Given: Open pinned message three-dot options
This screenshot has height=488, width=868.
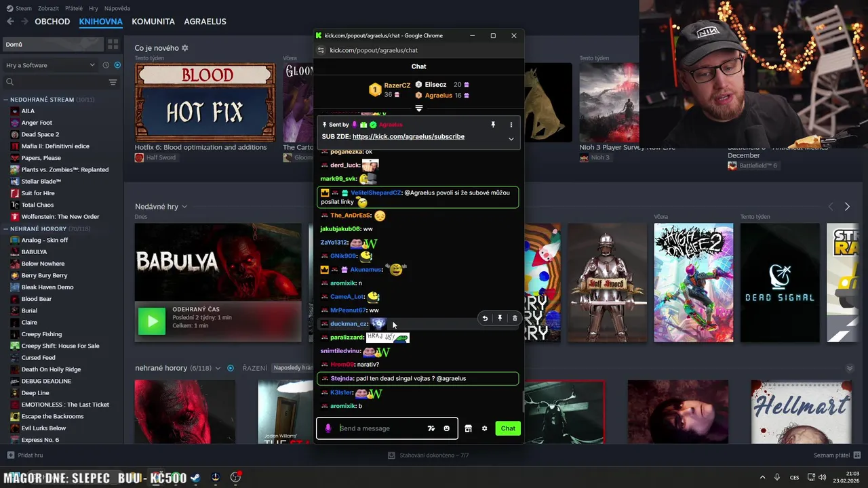Looking at the screenshot, I should [511, 125].
